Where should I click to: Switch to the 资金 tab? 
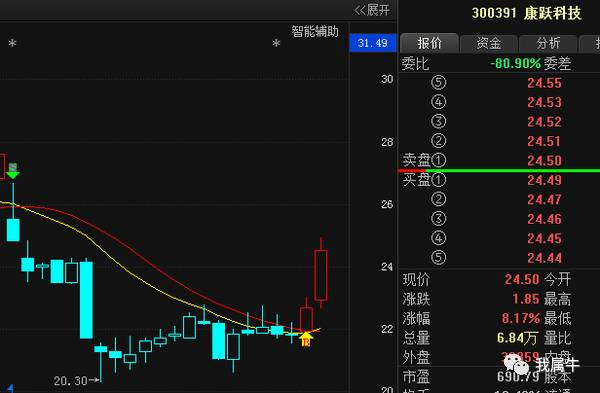pos(489,43)
